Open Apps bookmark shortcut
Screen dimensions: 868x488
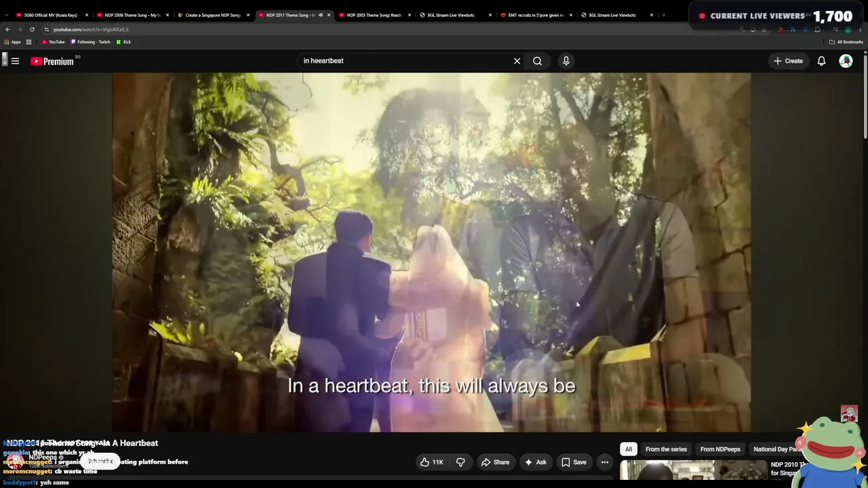pos(12,42)
